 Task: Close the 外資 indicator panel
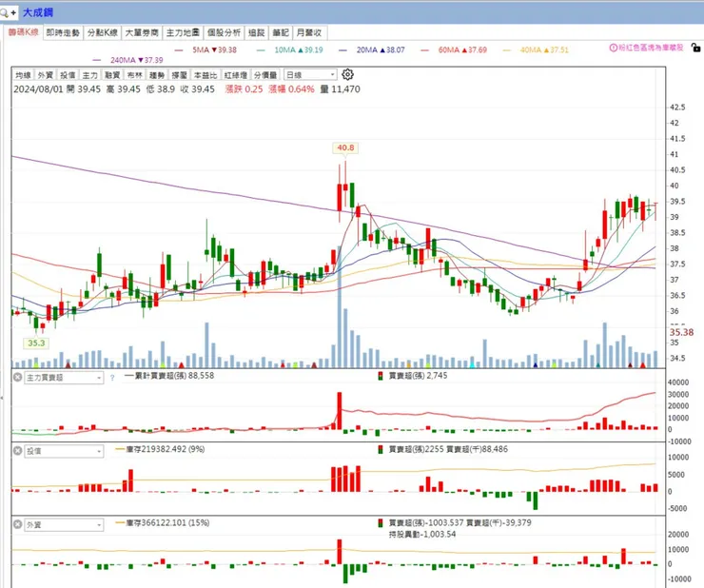pos(17,524)
